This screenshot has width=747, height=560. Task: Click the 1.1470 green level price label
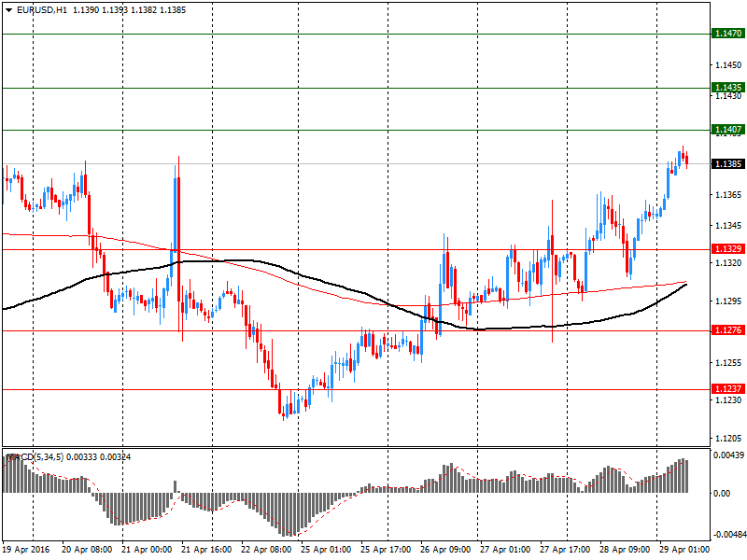click(x=728, y=34)
